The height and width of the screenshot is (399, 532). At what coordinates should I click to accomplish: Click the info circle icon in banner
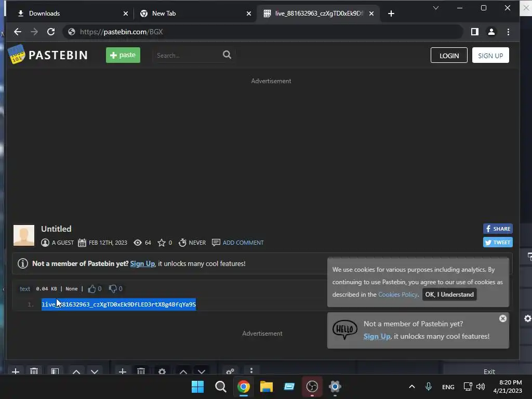23,263
